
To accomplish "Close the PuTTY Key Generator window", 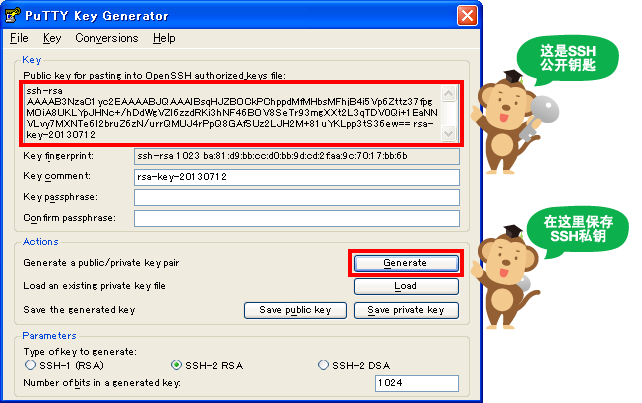I will pos(466,15).
